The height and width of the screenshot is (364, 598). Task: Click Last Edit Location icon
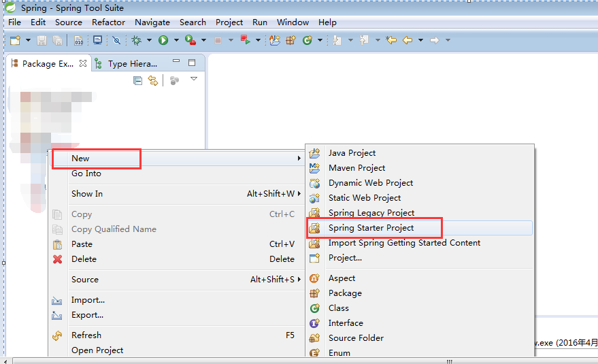[391, 40]
